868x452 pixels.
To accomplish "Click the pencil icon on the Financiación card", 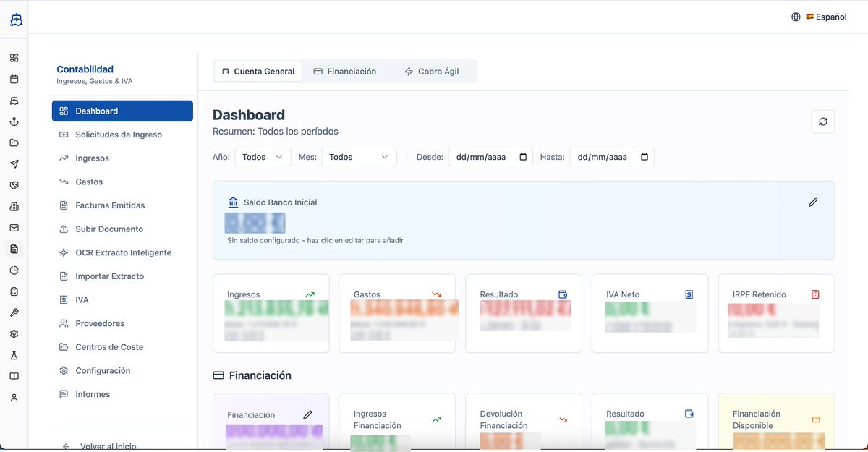I will point(307,415).
